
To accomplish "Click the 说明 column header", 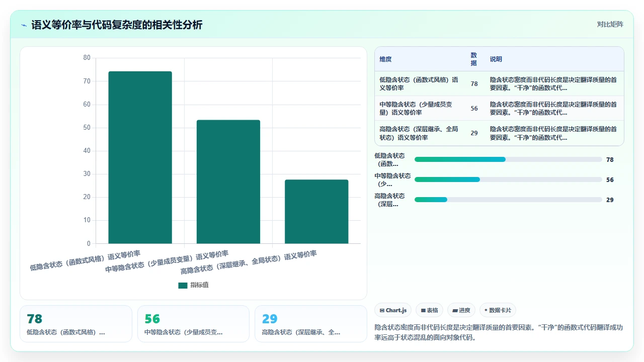I will (x=496, y=59).
